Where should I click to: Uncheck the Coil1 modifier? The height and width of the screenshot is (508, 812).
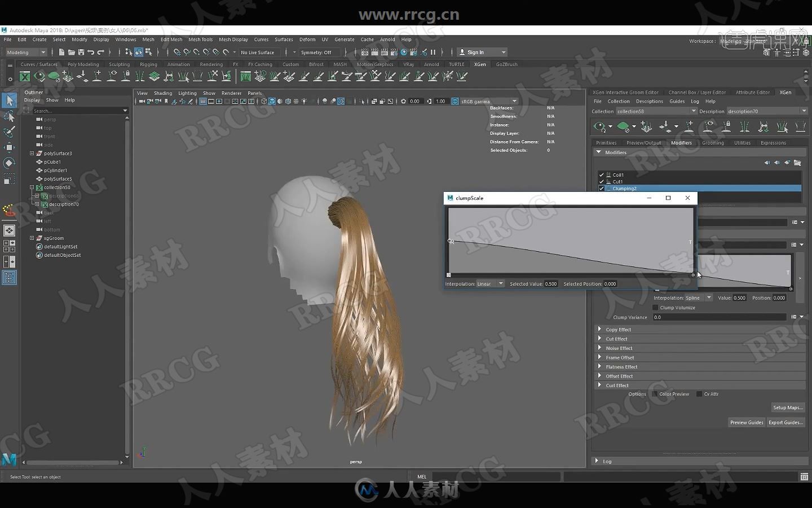click(602, 175)
